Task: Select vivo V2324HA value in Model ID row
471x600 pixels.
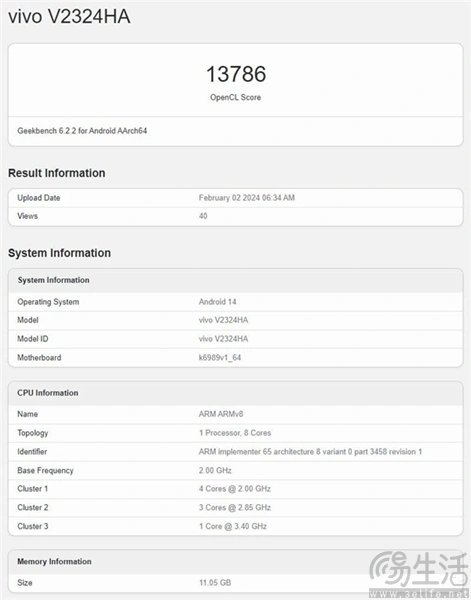Action: point(223,339)
